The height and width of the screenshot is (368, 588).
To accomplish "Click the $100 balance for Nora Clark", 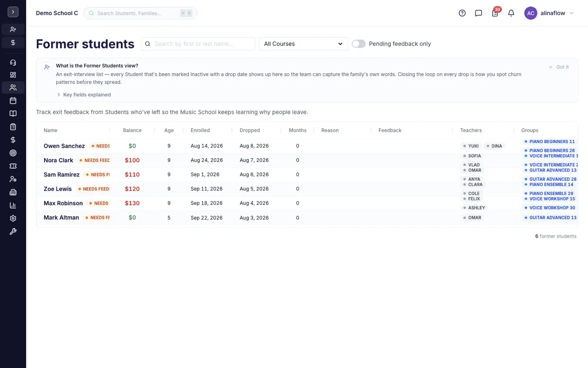I will point(132,160).
